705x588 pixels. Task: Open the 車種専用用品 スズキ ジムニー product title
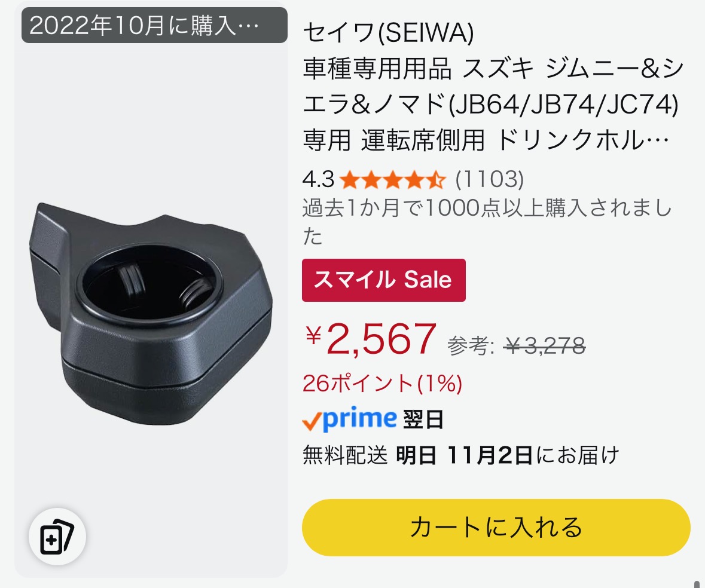(493, 104)
